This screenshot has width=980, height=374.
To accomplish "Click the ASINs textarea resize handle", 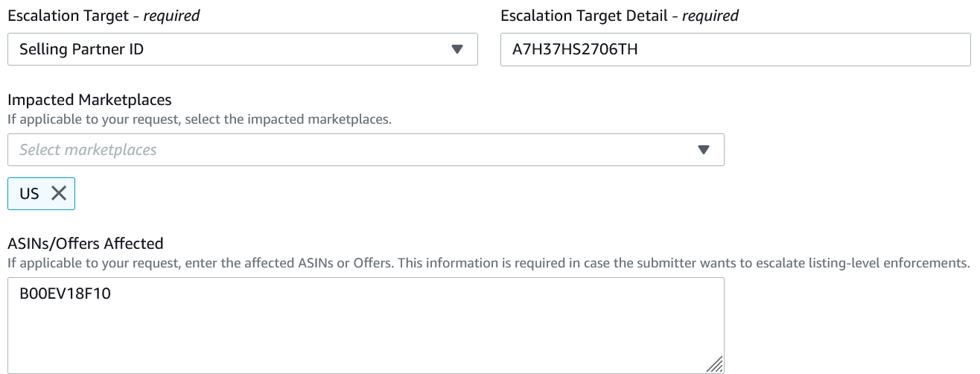I will coord(715,364).
